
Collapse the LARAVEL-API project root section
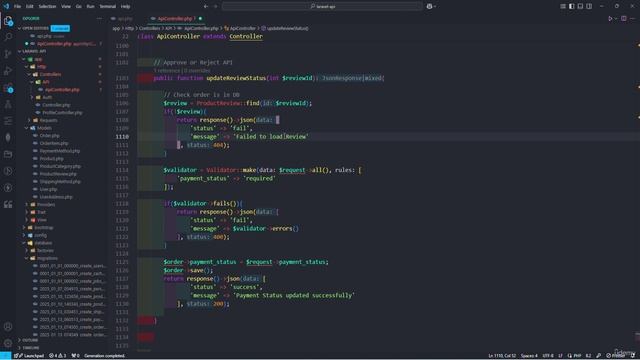(19, 51)
